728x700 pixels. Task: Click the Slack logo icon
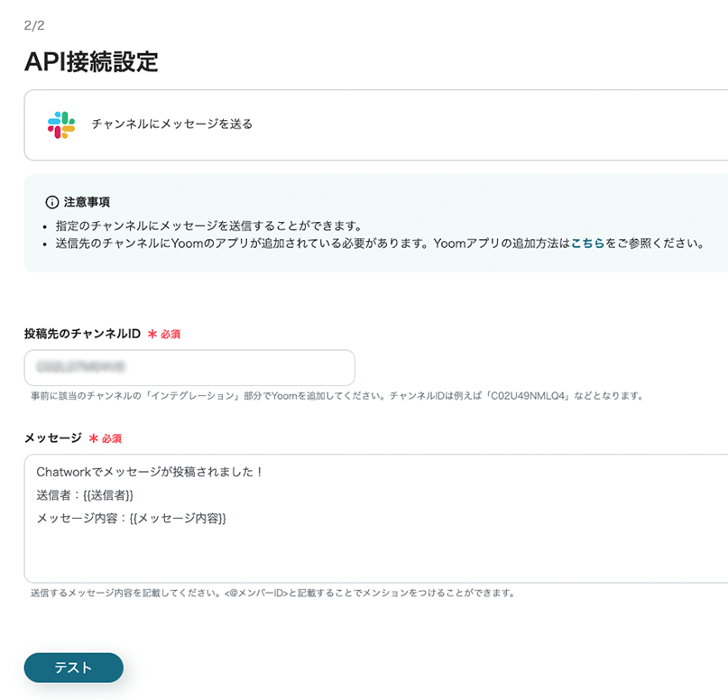click(x=61, y=124)
